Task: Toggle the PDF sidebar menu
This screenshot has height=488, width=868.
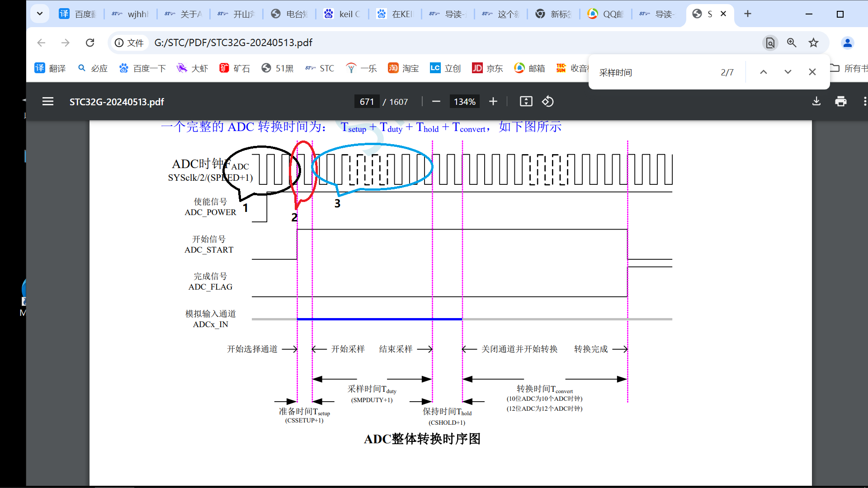Action: (x=48, y=102)
